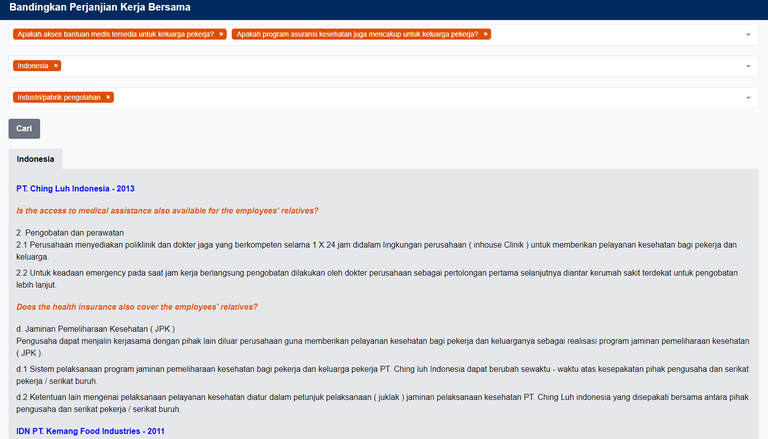Open the country selection dropdown arrow
The height and width of the screenshot is (439, 768).
[748, 66]
